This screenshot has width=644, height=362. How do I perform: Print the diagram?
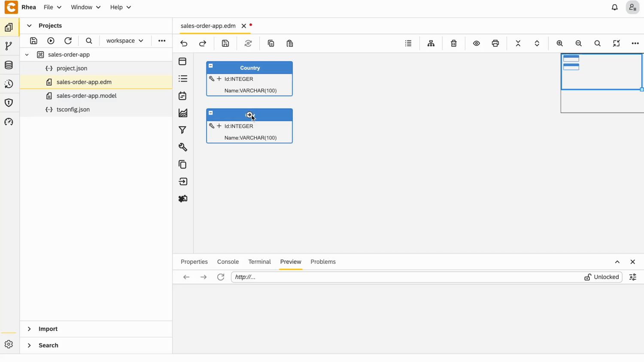pos(495,43)
